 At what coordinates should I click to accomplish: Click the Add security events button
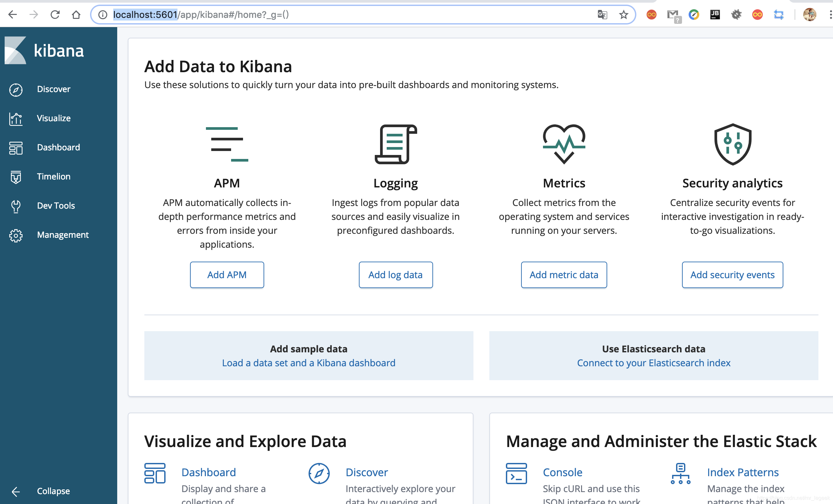click(732, 275)
